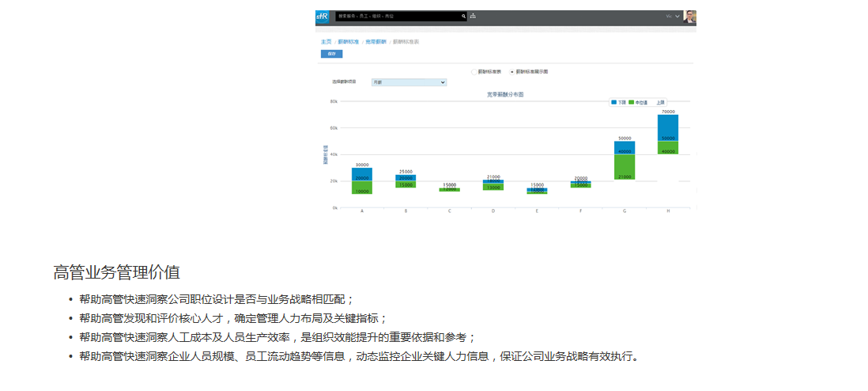The height and width of the screenshot is (391, 868).
Task: Select the 薪酬标准表 radio button
Action: click(474, 71)
